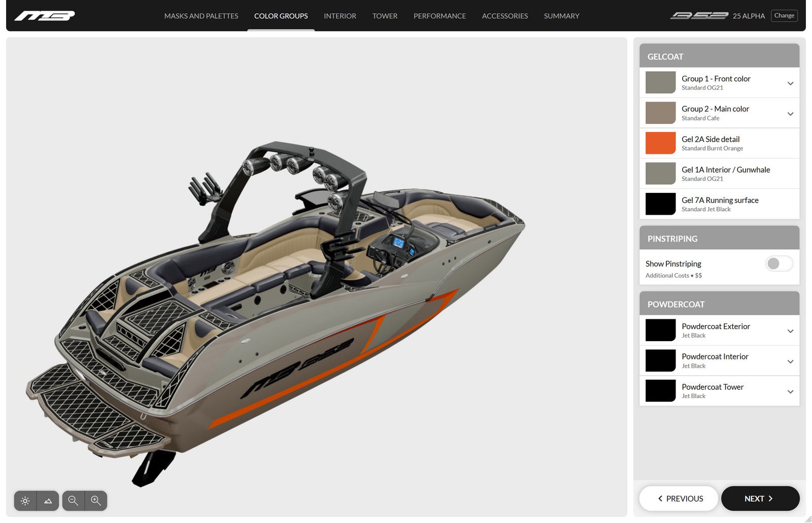812x523 pixels.
Task: Click the B52 model logo
Action: tap(699, 16)
